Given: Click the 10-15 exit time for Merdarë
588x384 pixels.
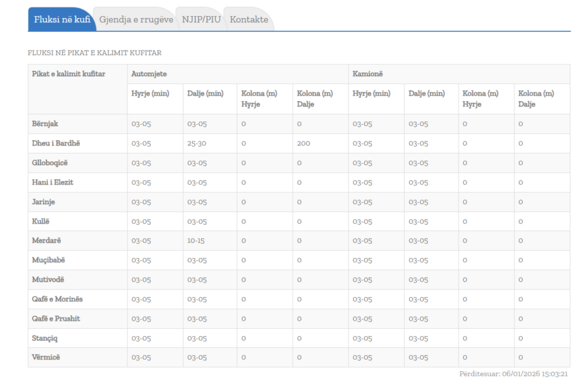Looking at the screenshot, I should (x=196, y=241).
